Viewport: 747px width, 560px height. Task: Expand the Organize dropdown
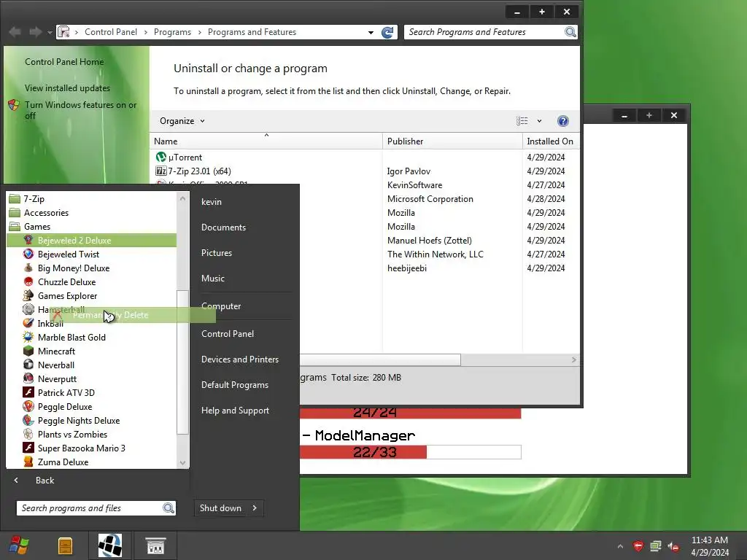[182, 121]
